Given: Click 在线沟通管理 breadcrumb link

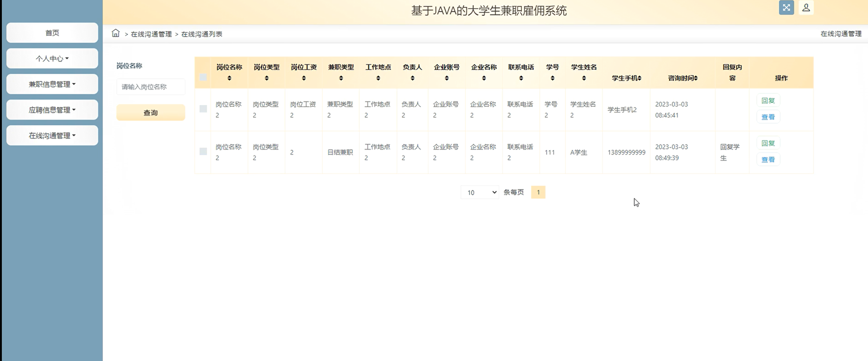Looking at the screenshot, I should tap(151, 34).
